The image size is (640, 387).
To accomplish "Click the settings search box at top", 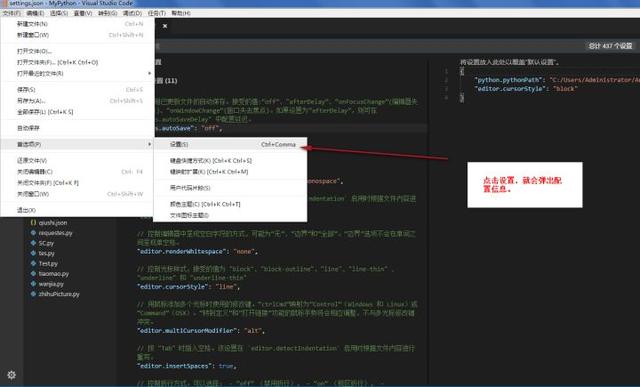I will tap(367, 46).
